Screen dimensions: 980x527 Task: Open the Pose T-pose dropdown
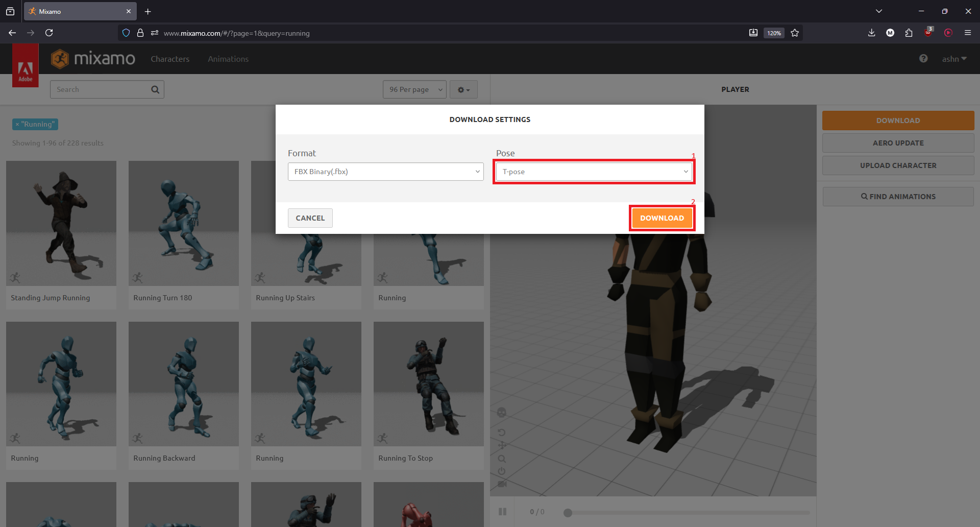click(594, 172)
